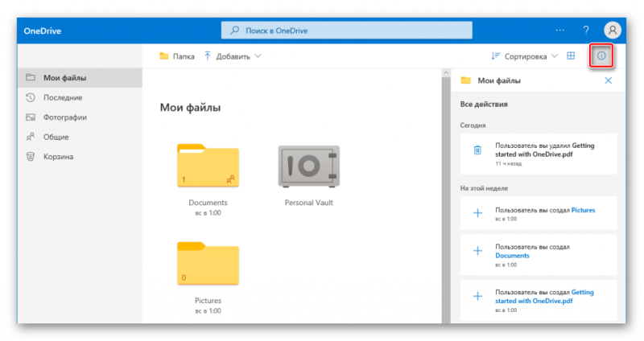Click the picture icon next to 'Фотографии'
Viewport: 644px width, 341px height.
pyautogui.click(x=31, y=117)
